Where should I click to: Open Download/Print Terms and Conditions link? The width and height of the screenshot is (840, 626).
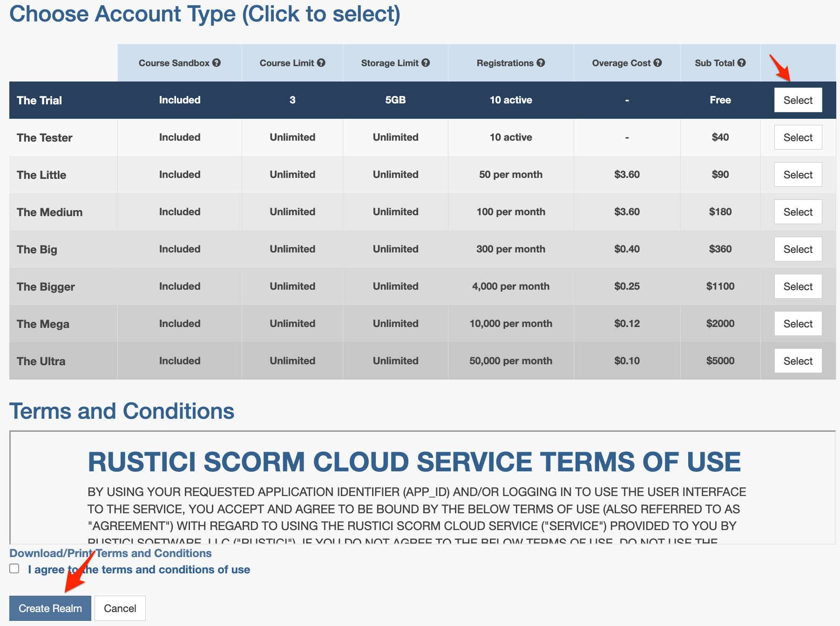(x=110, y=553)
